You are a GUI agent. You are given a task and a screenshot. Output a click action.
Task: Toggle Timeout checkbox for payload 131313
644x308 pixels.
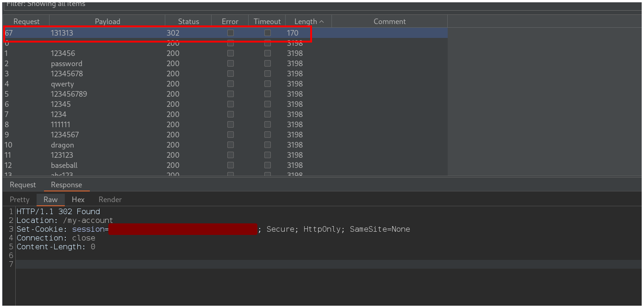[267, 33]
